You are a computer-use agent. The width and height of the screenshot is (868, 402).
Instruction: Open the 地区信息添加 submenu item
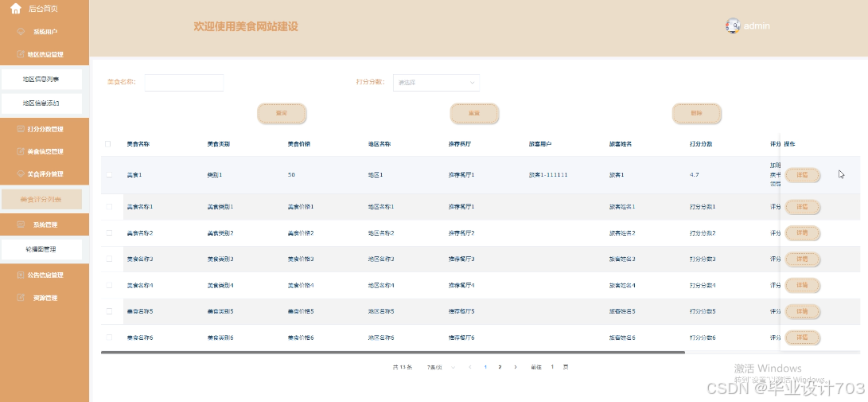point(41,103)
